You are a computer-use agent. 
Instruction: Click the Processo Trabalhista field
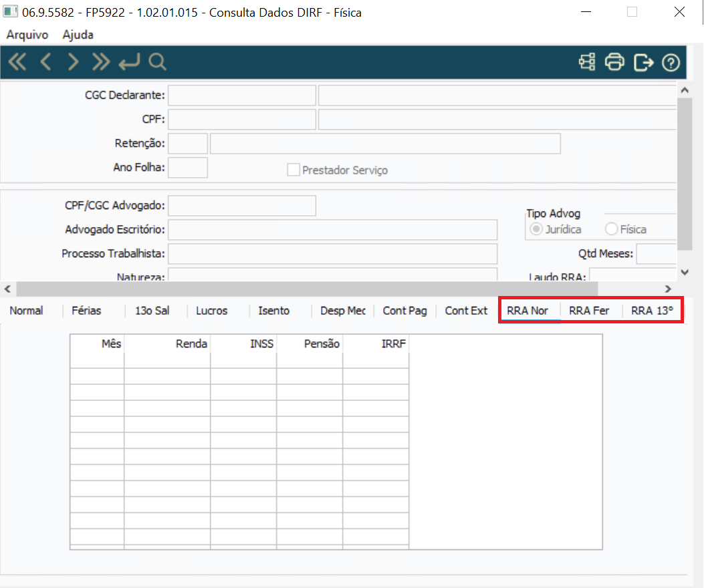[333, 254]
